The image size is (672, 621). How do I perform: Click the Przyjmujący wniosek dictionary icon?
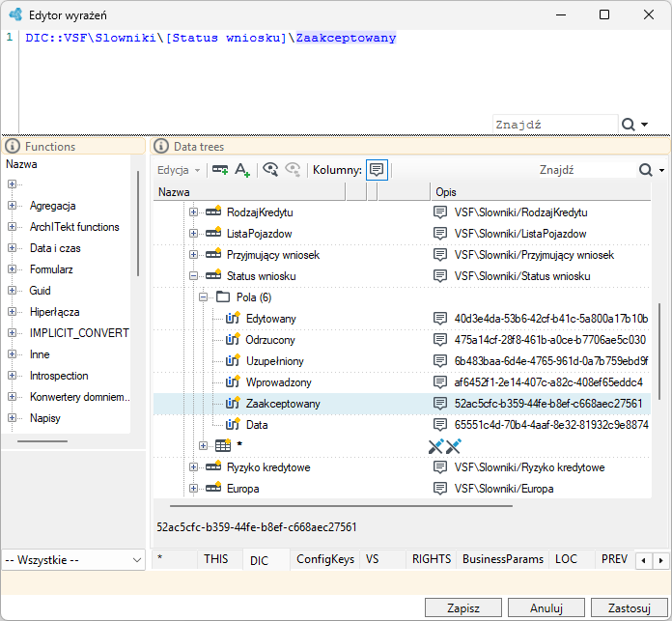pyautogui.click(x=213, y=254)
